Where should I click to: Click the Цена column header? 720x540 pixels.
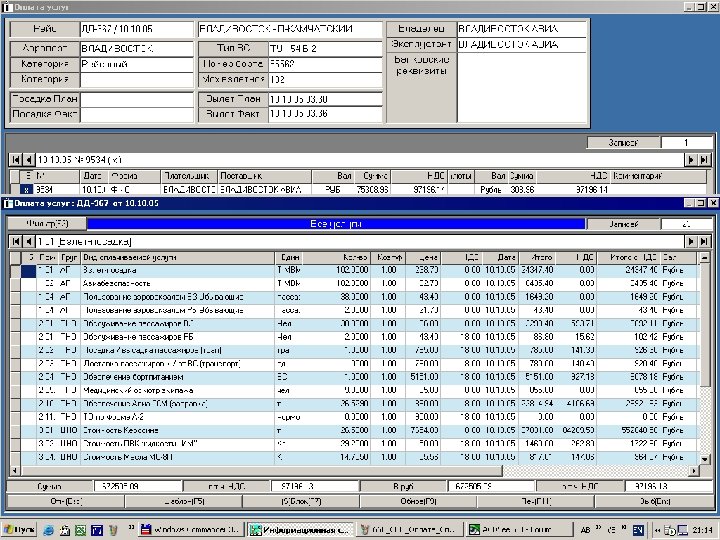click(422, 258)
